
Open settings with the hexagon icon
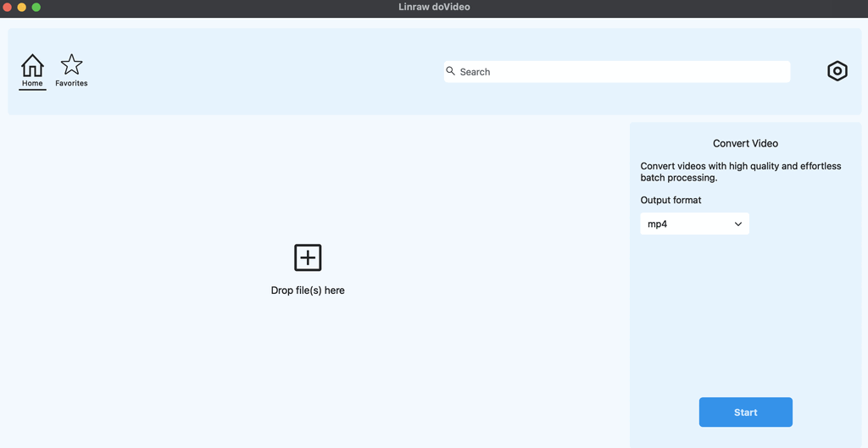point(837,71)
